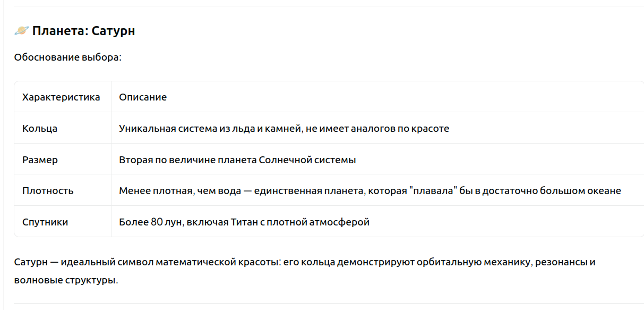Click the cell about more than 80 moons

244,222
